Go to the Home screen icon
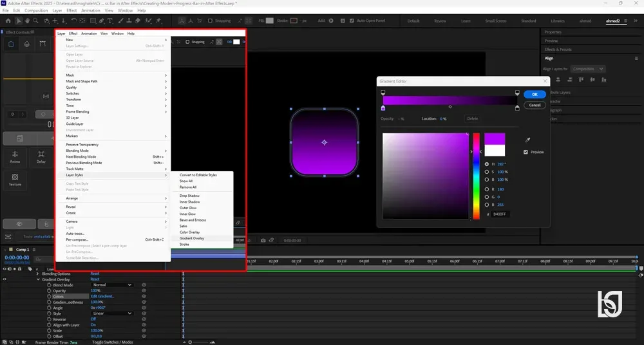 coord(8,21)
